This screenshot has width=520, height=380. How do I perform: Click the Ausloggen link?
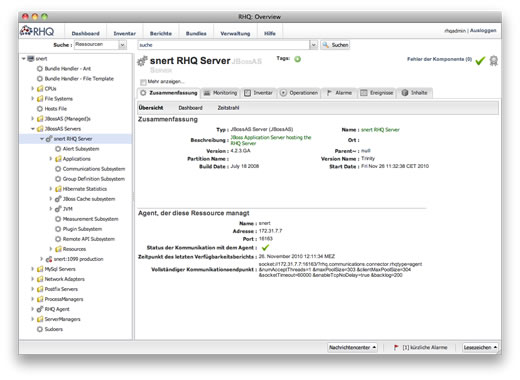coord(483,30)
